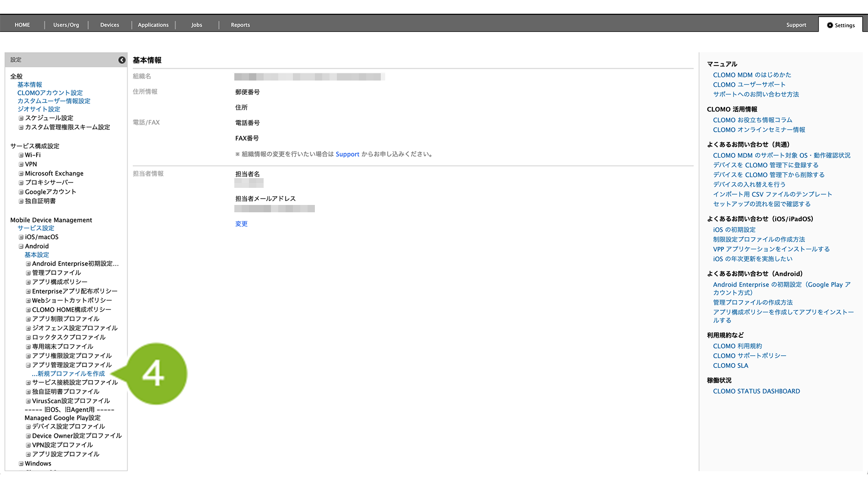
Task: Expand the 独自証明書 node
Action: click(21, 201)
